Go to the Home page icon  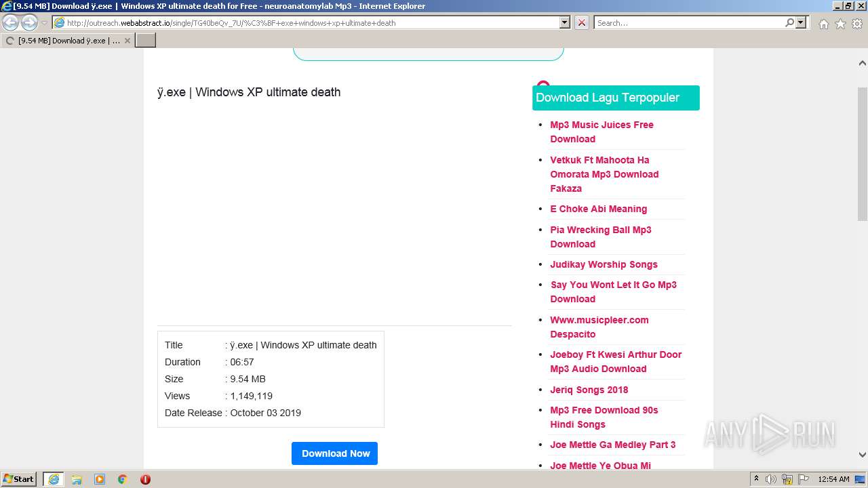pos(823,24)
